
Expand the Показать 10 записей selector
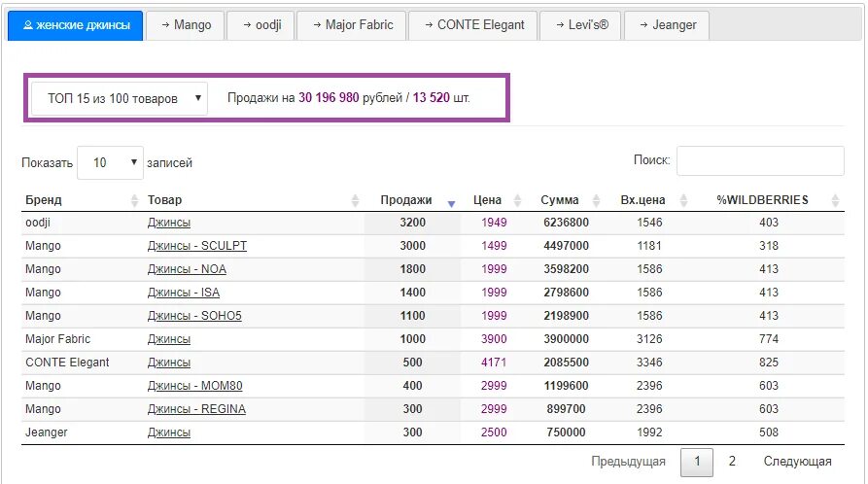[110, 163]
